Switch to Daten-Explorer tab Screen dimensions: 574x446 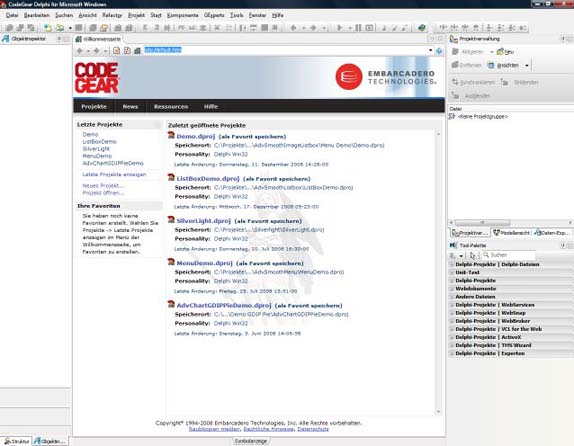point(552,233)
